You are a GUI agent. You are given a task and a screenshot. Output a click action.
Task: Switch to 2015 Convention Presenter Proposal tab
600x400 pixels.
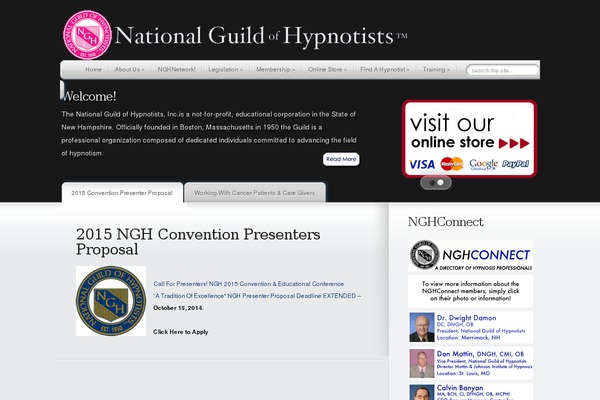click(122, 193)
